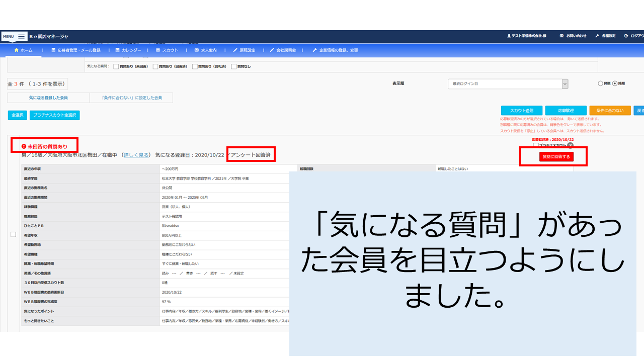Select the member row checkbox at left
The height and width of the screenshot is (362, 644).
pos(13,234)
